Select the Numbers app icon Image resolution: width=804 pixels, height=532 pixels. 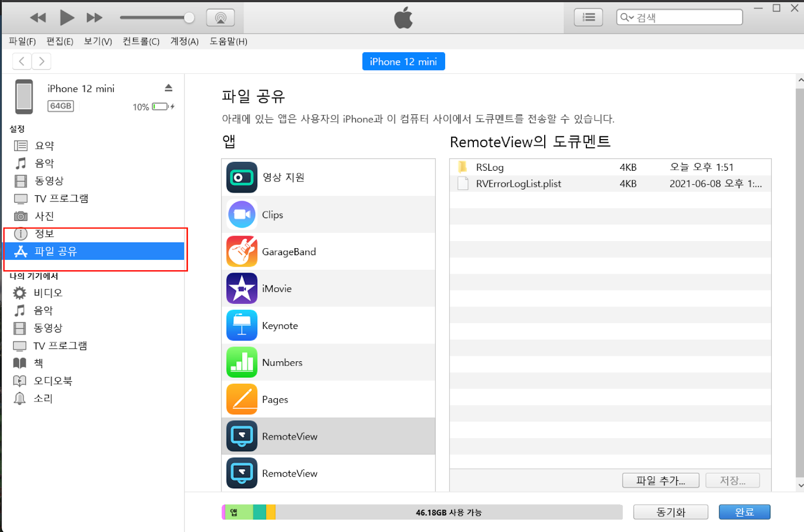[x=242, y=362]
